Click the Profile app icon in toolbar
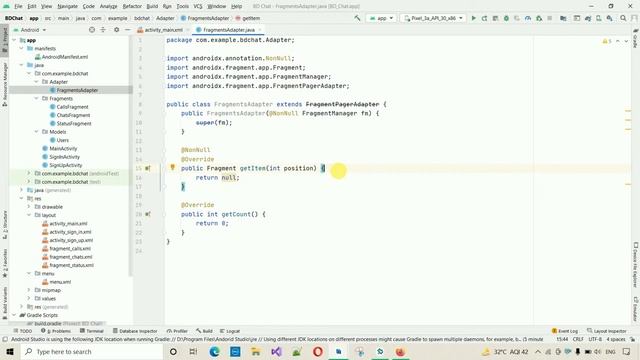Viewport: 640px width, 360px height. click(528, 18)
